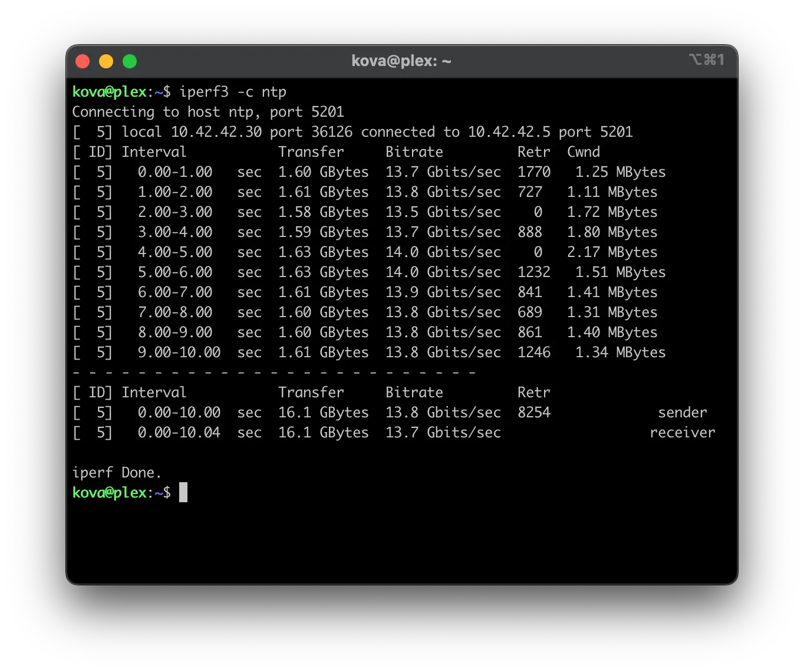This screenshot has width=804, height=672.
Task: Click the 'iperf Done.' message
Action: 117,473
